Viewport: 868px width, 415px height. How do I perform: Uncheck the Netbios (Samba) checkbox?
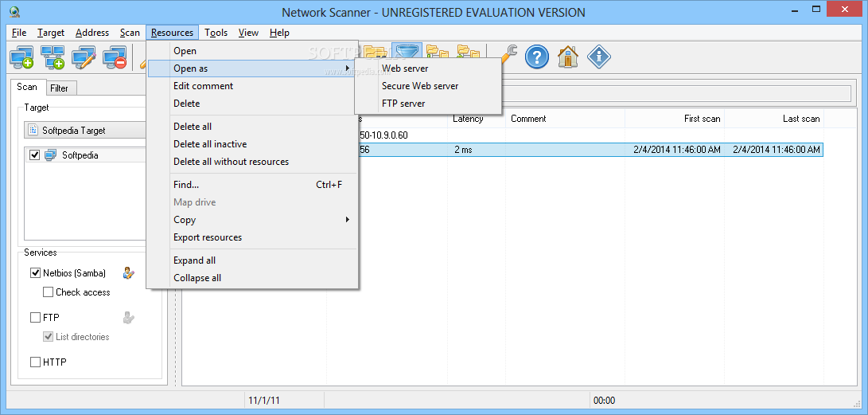point(35,272)
